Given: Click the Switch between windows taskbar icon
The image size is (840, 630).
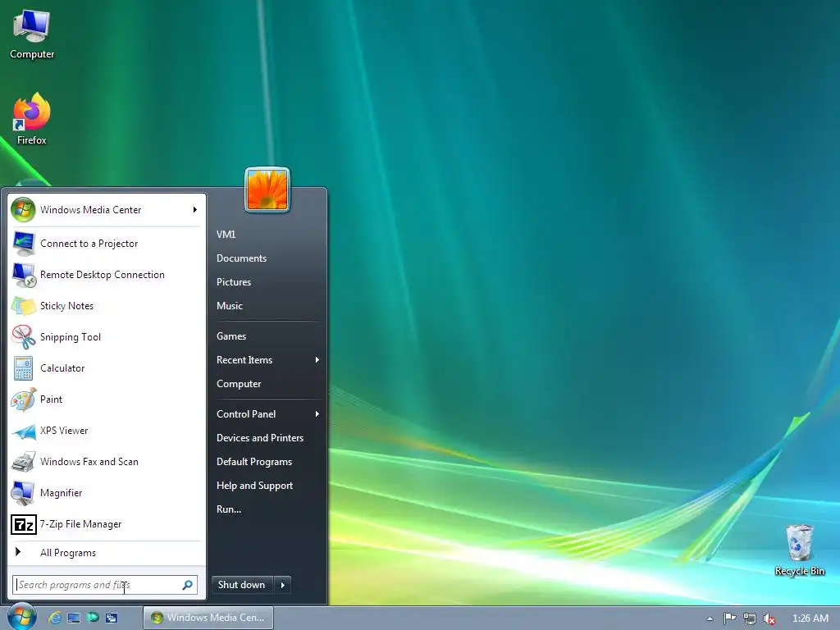Looking at the screenshot, I should (112, 618).
